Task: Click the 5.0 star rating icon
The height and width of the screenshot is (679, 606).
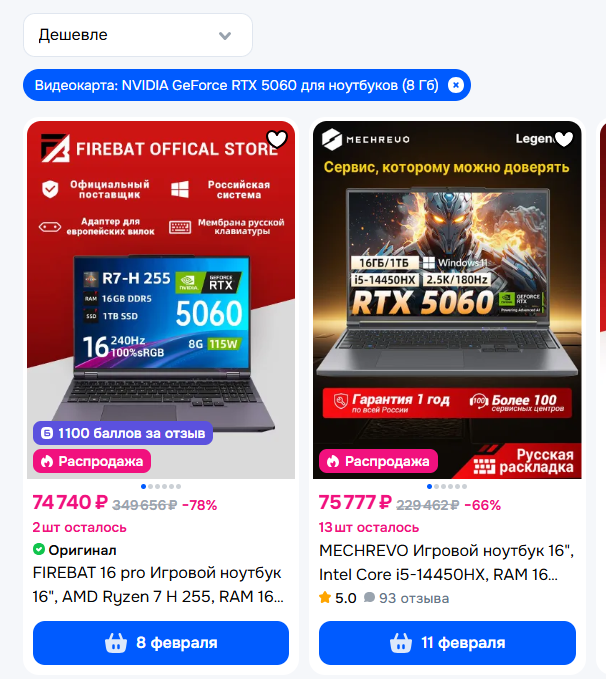Action: click(325, 598)
